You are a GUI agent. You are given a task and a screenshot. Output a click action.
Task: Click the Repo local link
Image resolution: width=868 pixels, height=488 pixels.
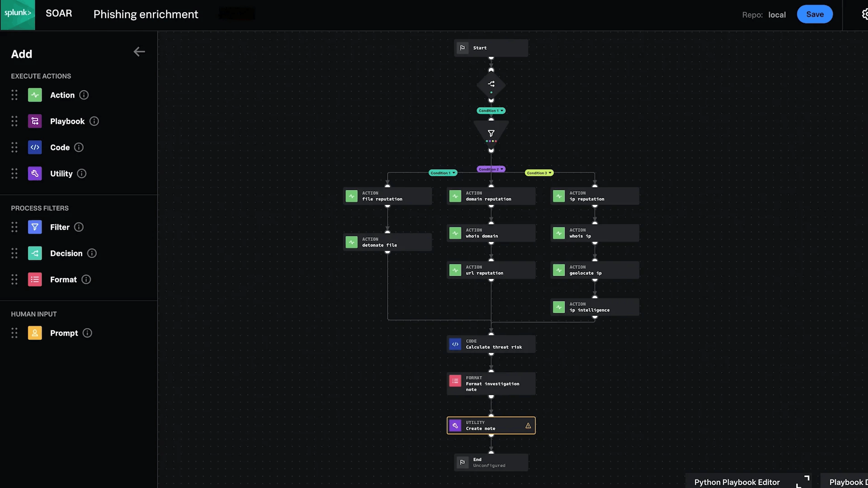(x=777, y=15)
